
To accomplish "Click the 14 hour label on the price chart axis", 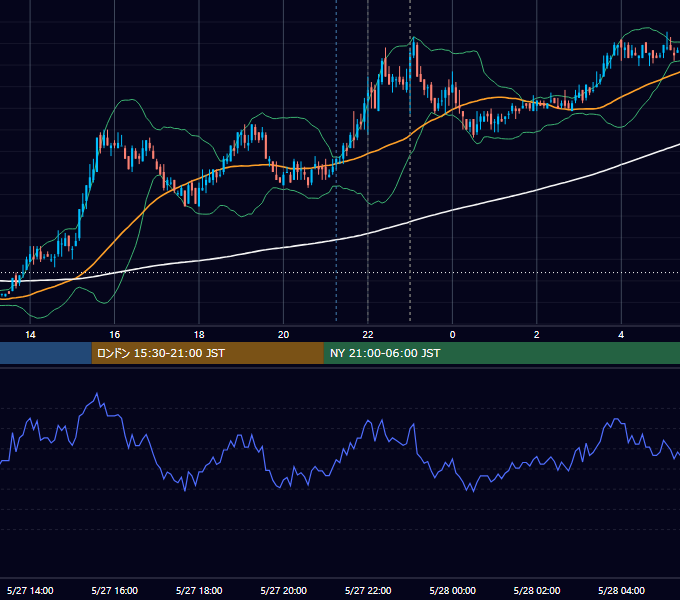I will [30, 335].
